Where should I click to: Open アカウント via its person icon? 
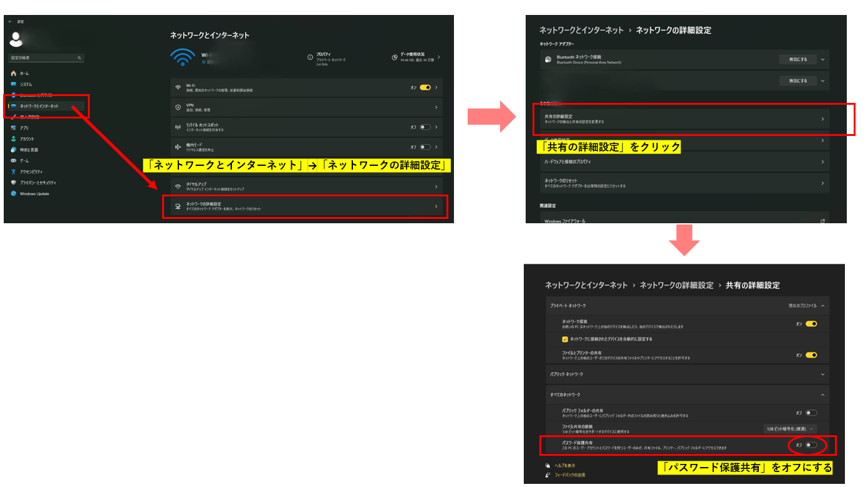pyautogui.click(x=14, y=139)
